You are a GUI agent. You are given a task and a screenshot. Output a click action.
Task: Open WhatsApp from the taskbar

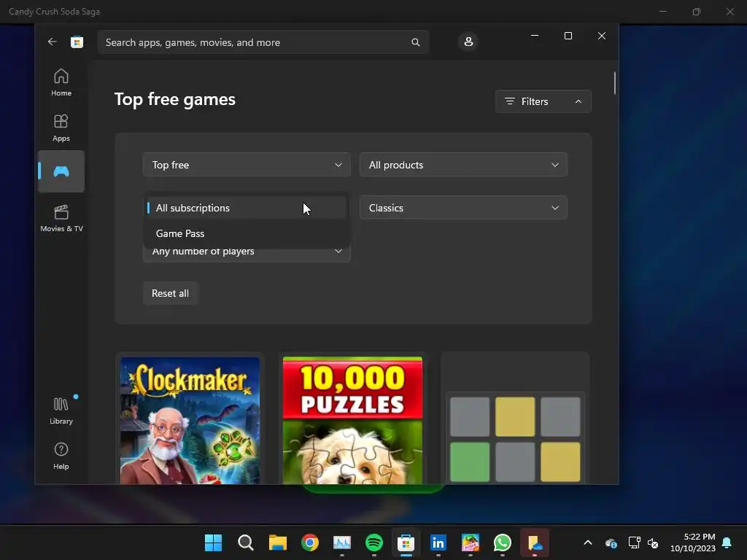pyautogui.click(x=502, y=542)
